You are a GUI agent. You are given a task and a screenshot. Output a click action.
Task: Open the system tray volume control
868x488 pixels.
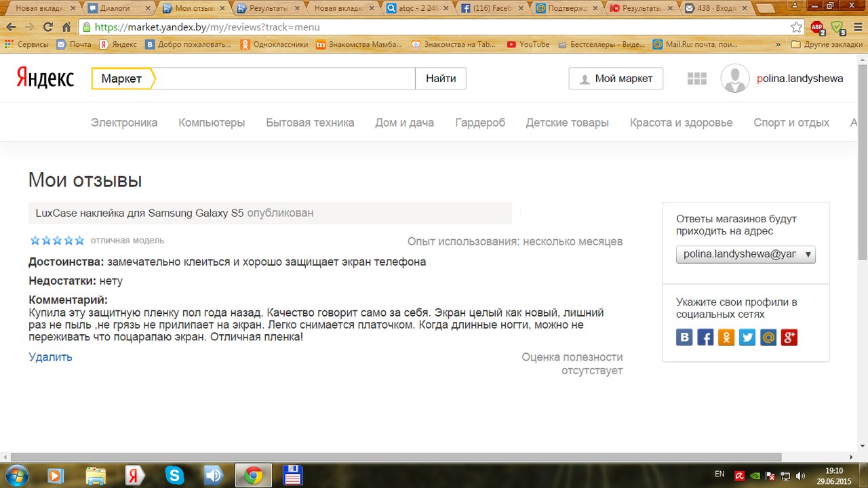(800, 476)
